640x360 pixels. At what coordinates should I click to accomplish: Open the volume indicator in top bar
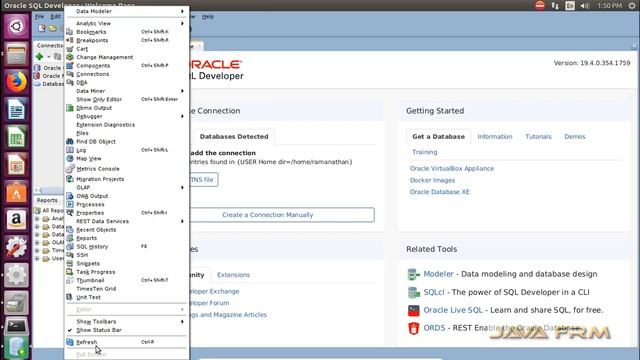click(584, 6)
